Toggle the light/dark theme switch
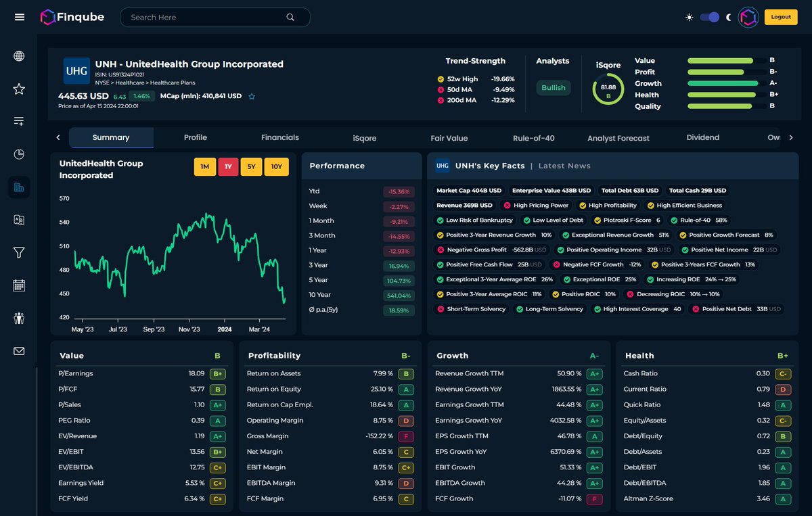Screen dimensions: 812x516 click(709, 17)
